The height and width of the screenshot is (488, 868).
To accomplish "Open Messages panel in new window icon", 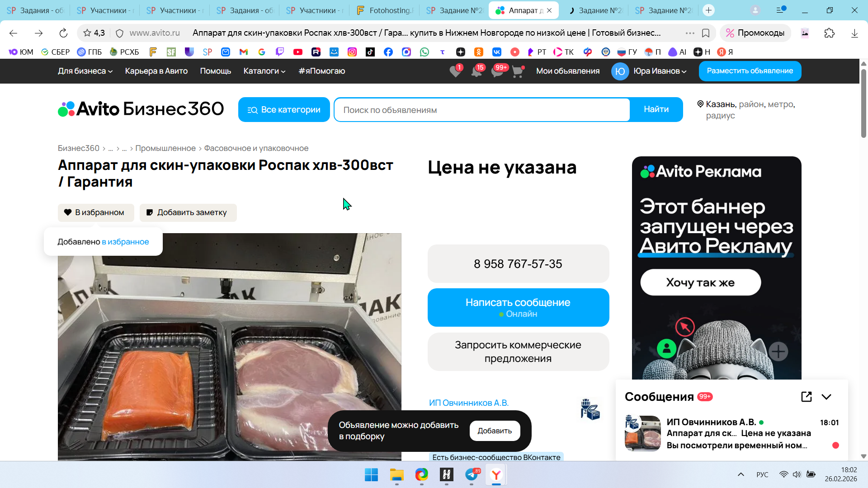I will tap(806, 397).
